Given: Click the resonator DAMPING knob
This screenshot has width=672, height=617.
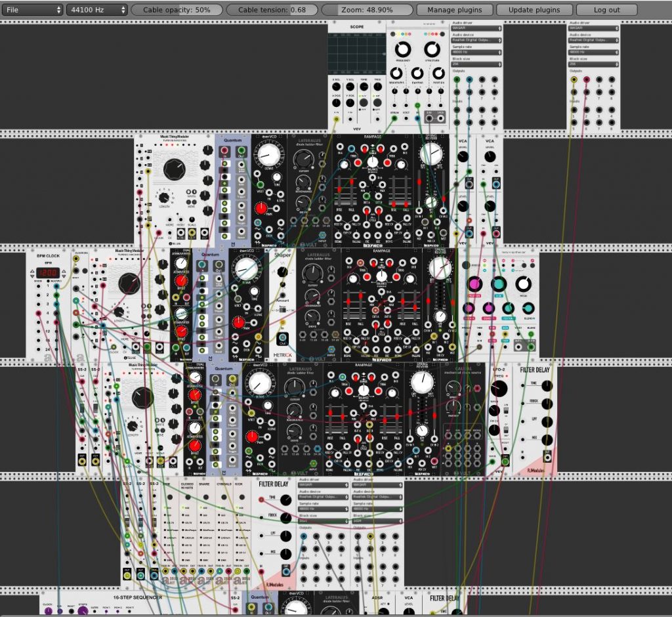Looking at the screenshot, I should (417, 74).
